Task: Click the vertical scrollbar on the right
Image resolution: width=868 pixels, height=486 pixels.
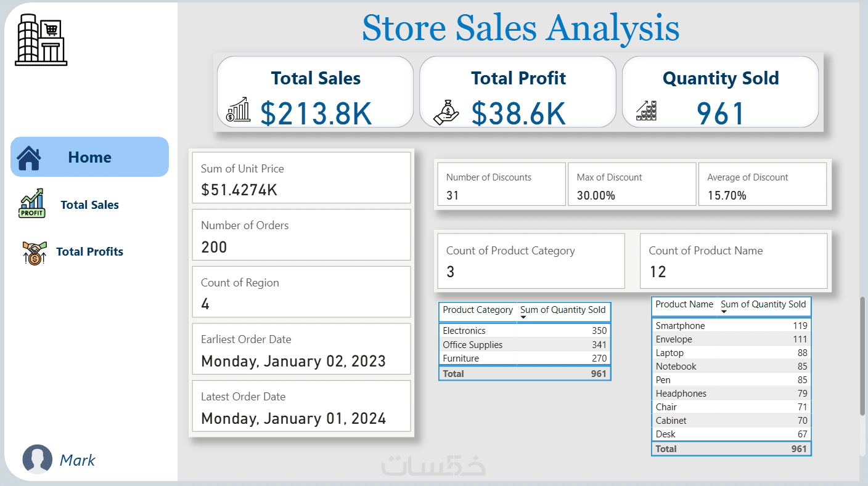Action: tap(862, 357)
